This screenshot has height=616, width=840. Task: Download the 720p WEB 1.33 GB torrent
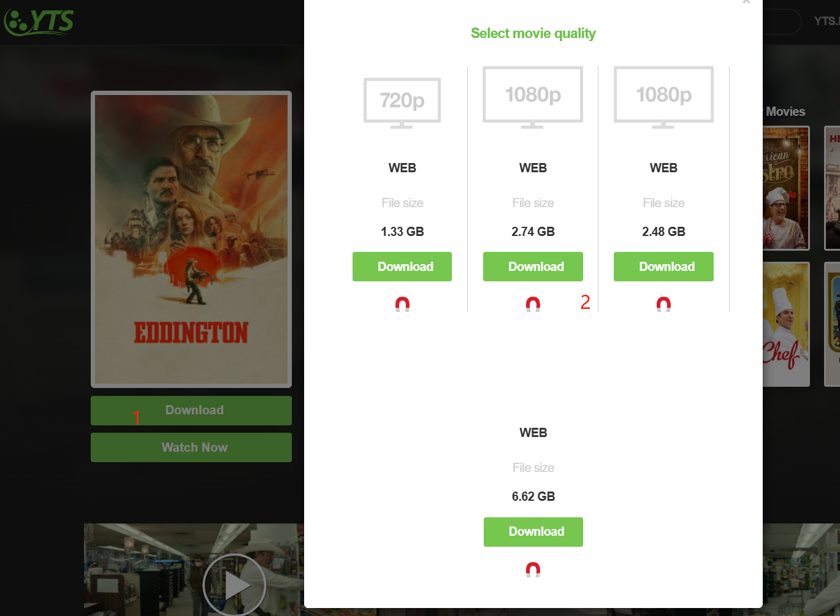tap(402, 267)
